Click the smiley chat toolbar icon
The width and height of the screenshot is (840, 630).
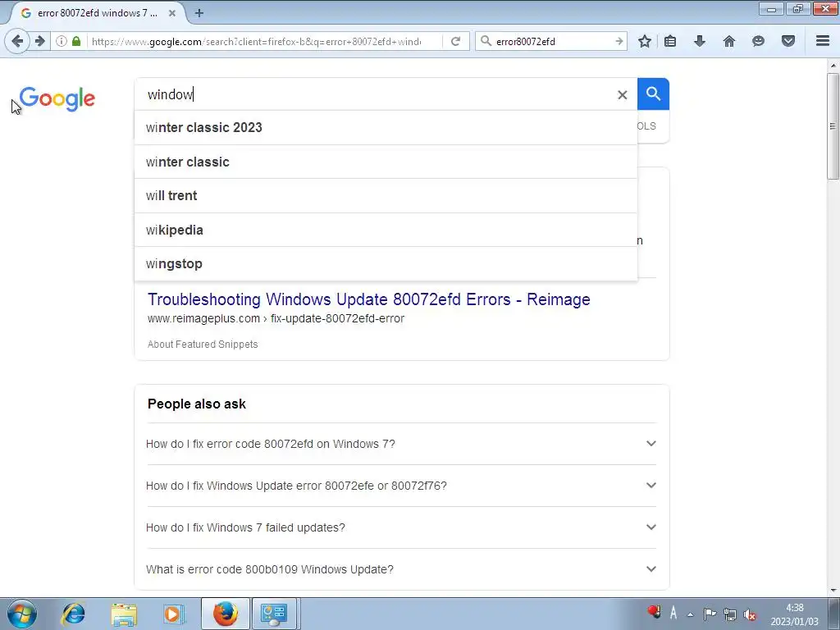coord(758,41)
